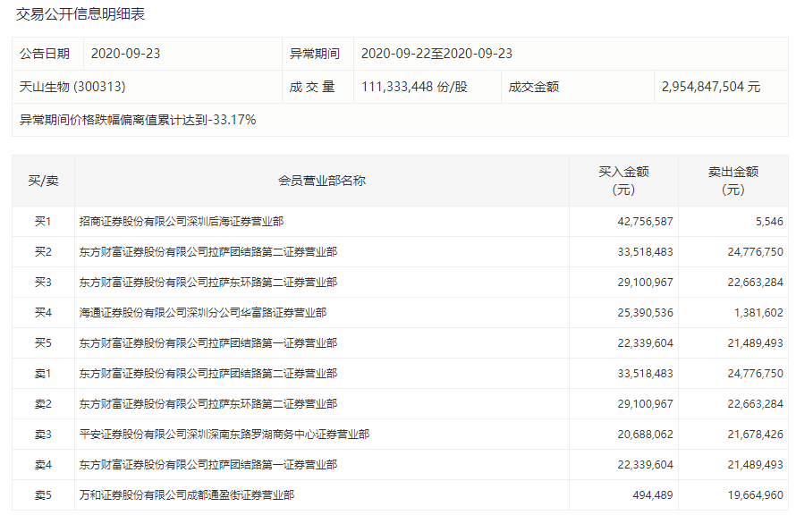The image size is (796, 532).
Task: Click the 买入金额 (元) column header
Action: coord(623,181)
